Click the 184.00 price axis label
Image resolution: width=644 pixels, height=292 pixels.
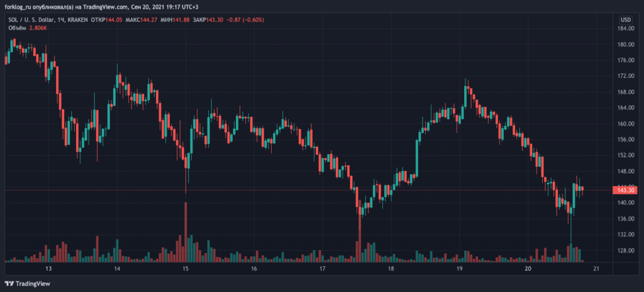624,29
